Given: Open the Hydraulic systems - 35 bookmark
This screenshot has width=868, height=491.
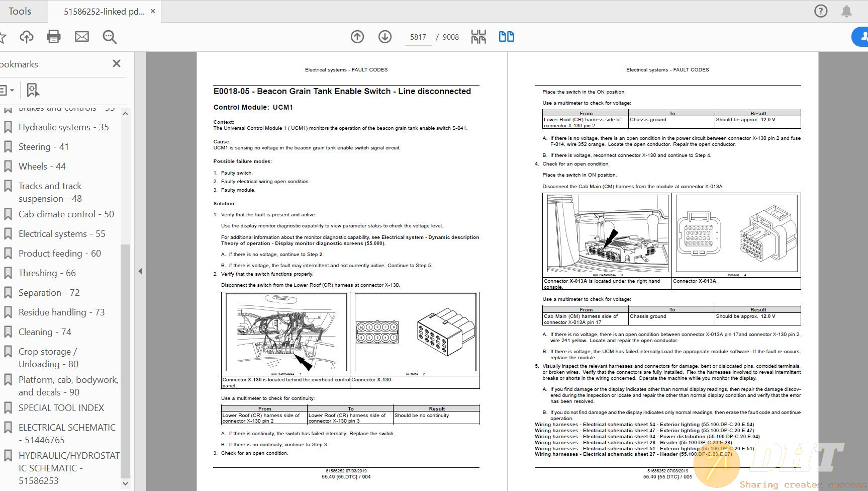Looking at the screenshot, I should pyautogui.click(x=63, y=127).
